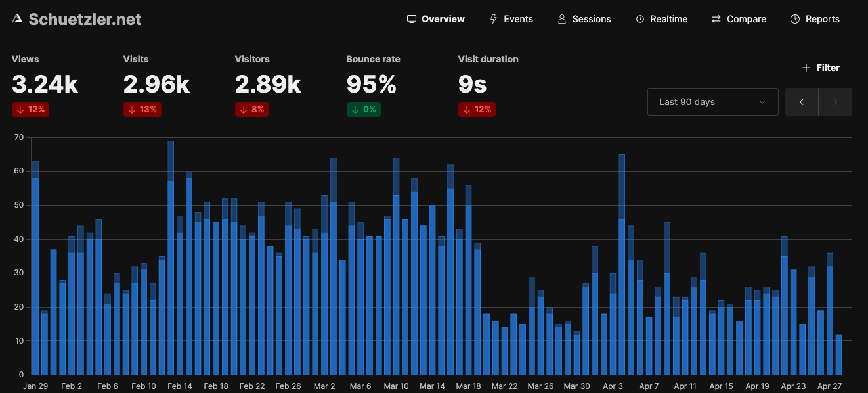Click the clock icon for Realtime
868x393 pixels.
[640, 19]
